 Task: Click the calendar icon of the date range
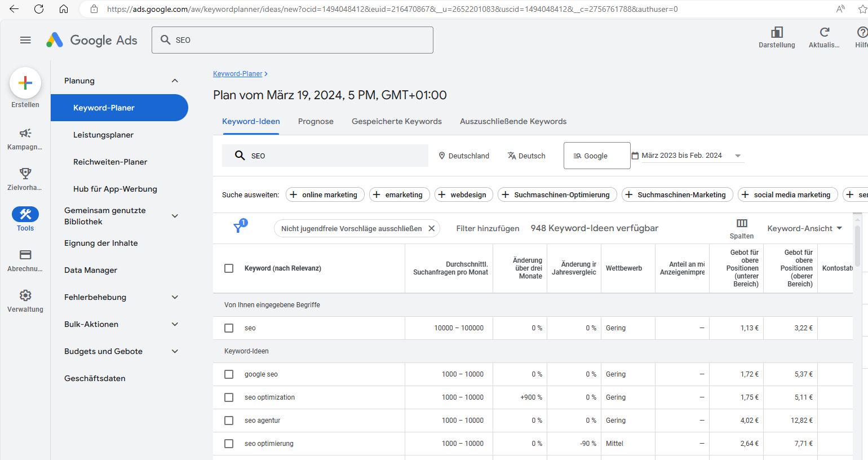[635, 156]
